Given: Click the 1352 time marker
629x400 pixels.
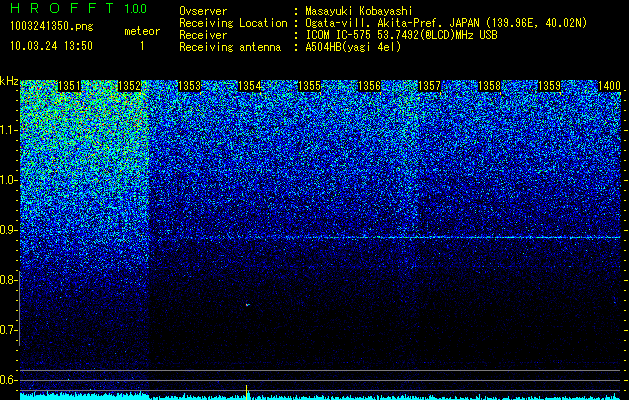Looking at the screenshot, I should [129, 86].
